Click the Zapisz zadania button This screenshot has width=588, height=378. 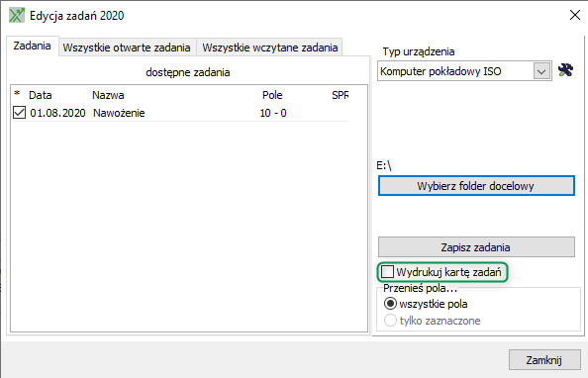(476, 247)
